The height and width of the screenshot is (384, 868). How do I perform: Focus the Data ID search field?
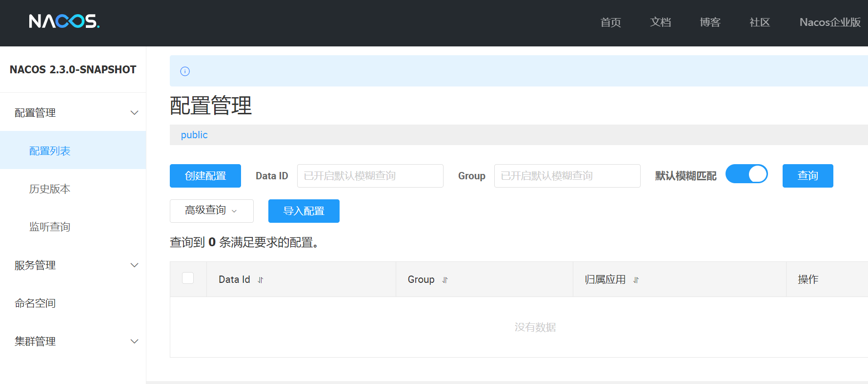[370, 176]
